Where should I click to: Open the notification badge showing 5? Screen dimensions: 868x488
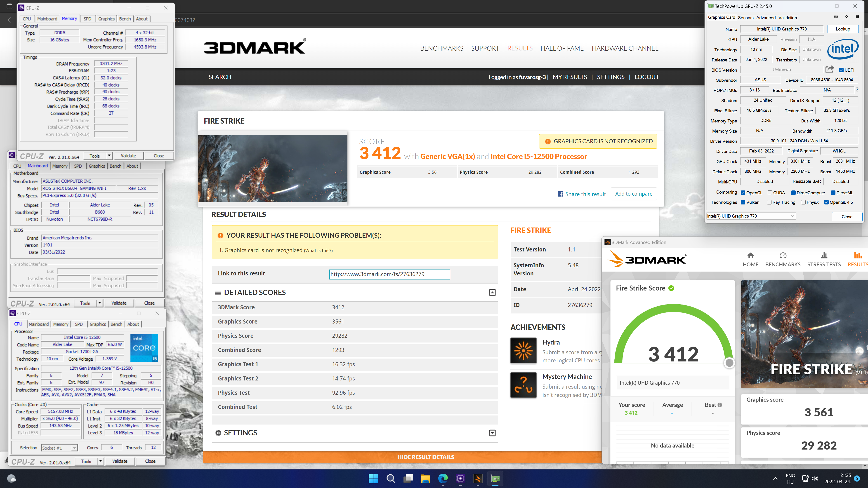click(857, 478)
